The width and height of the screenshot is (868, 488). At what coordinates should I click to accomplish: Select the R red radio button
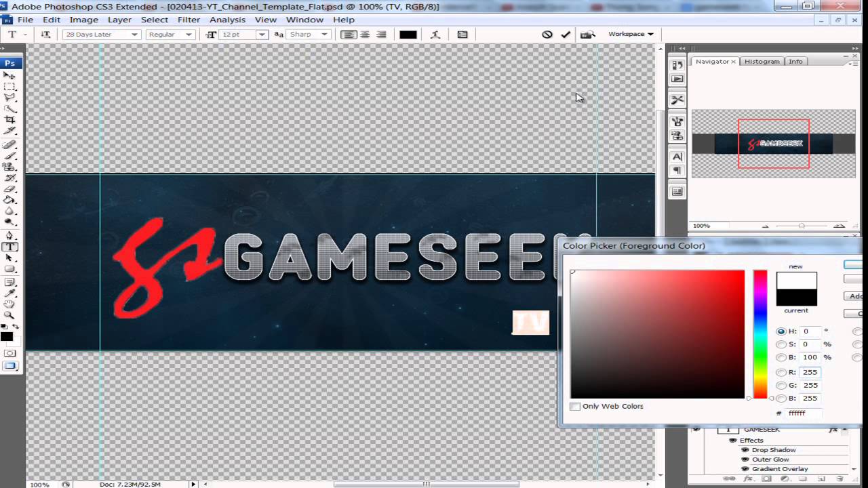[x=781, y=372]
